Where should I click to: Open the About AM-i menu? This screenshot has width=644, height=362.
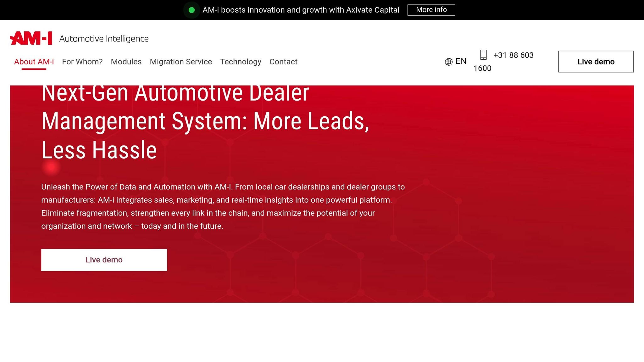coord(34,62)
